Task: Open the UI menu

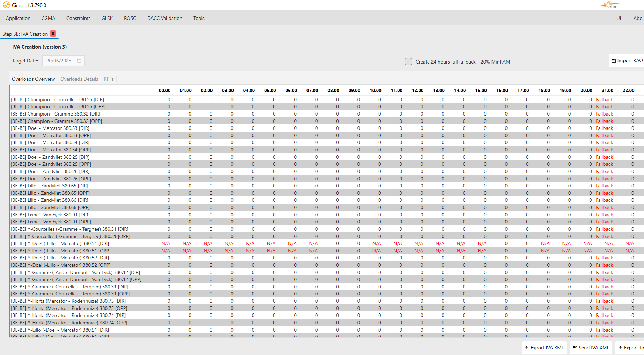Action: tap(619, 18)
